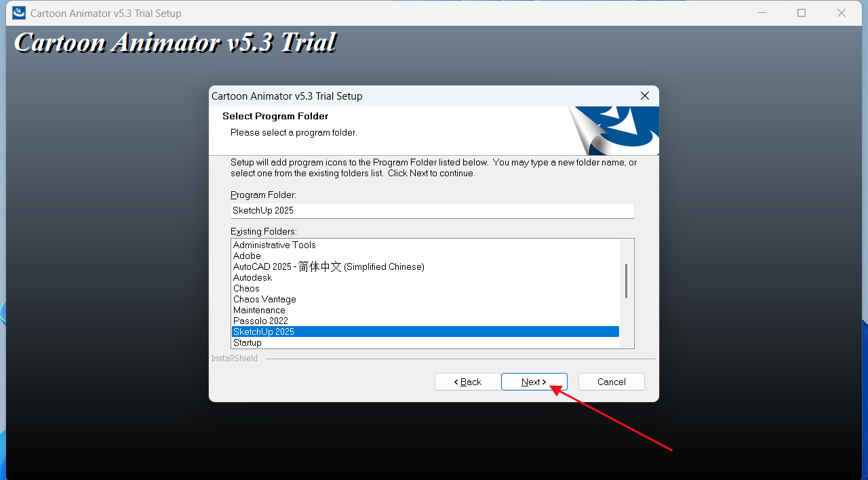Screen dimensions: 868x480
Task: Click the InstallShield banner logo graphic
Action: pos(614,131)
